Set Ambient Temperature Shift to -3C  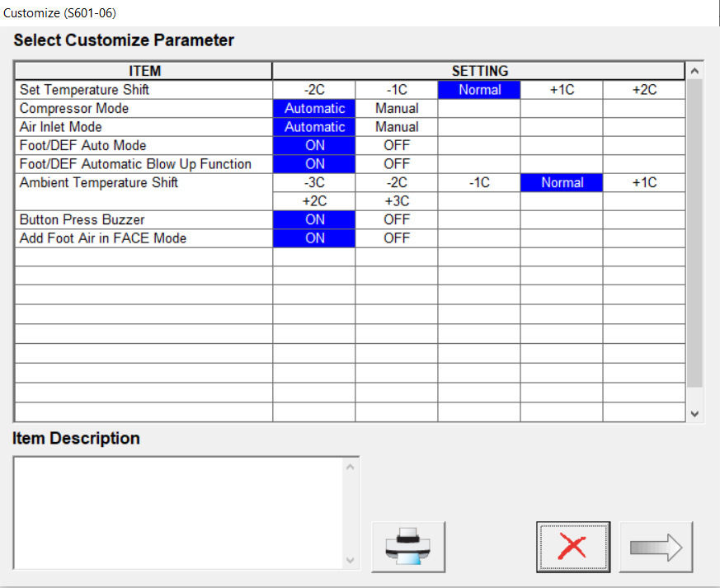(x=314, y=183)
